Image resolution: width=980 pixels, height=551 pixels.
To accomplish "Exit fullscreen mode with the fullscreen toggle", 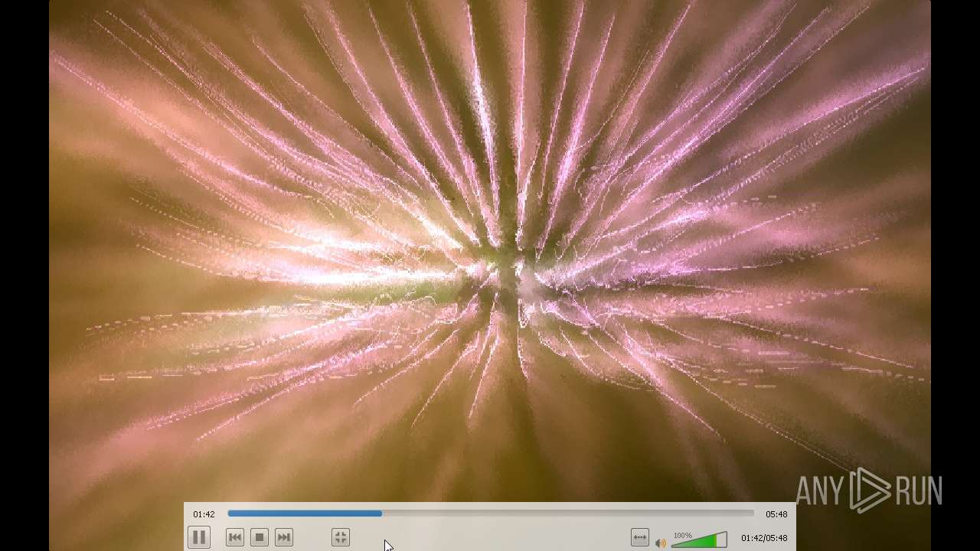I will pyautogui.click(x=341, y=537).
